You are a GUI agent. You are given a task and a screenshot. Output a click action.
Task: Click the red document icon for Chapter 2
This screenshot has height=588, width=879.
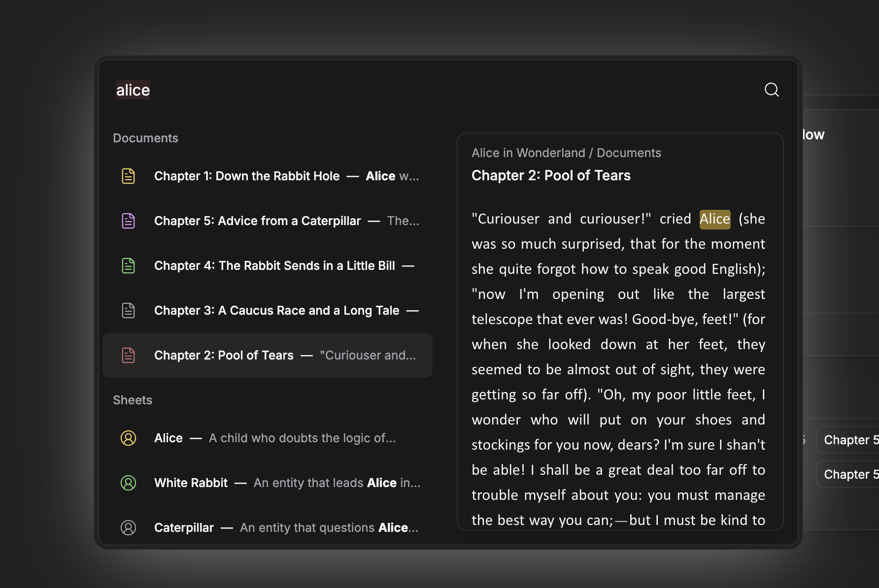click(x=128, y=355)
